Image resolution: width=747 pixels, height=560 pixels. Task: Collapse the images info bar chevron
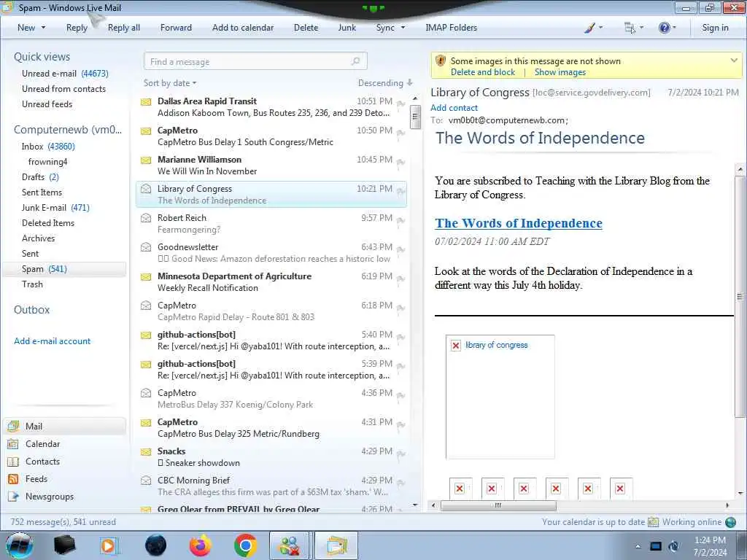click(734, 61)
